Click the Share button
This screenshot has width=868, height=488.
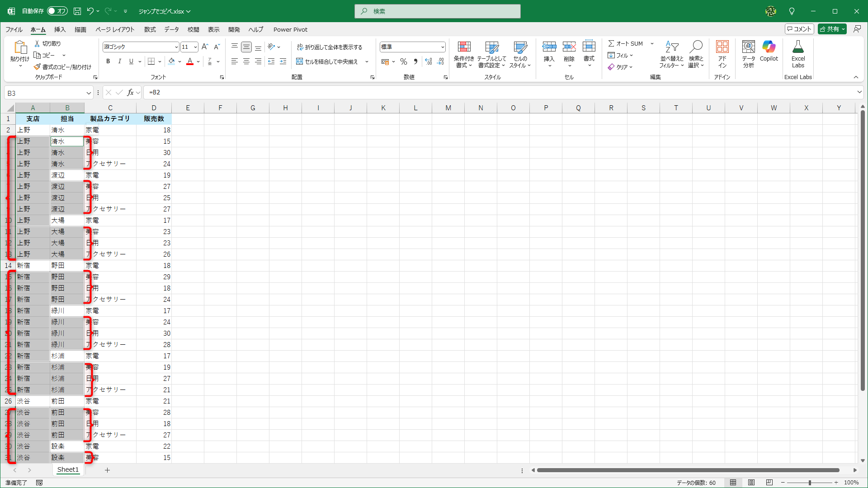click(829, 29)
